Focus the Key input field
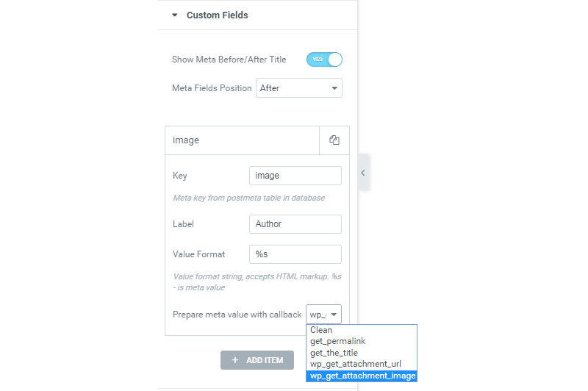This screenshot has width=588, height=391. pyautogui.click(x=295, y=176)
